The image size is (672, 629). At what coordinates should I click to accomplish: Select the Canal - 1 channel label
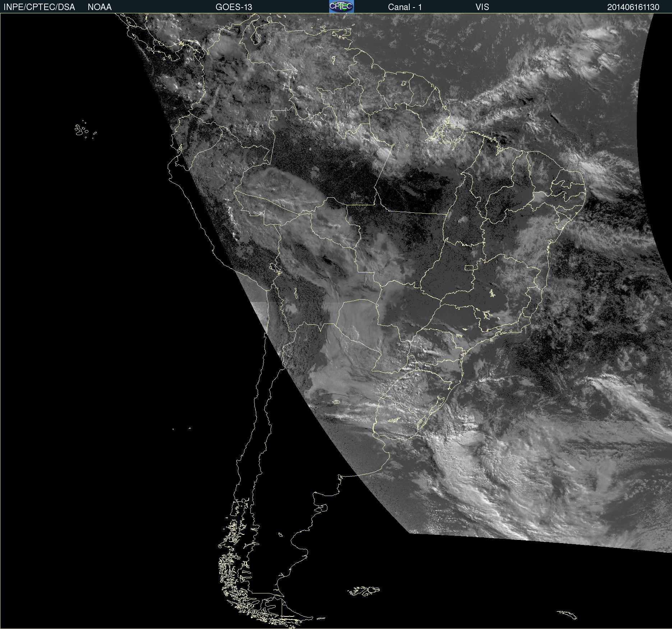tap(405, 7)
